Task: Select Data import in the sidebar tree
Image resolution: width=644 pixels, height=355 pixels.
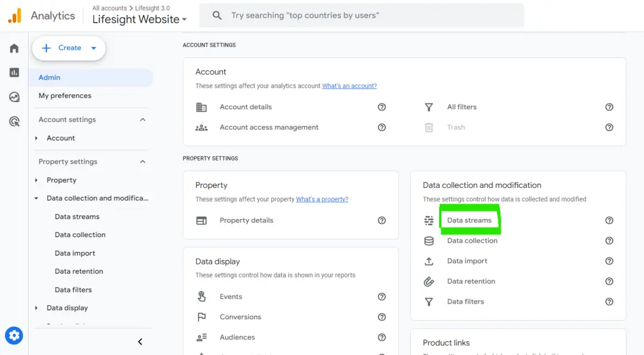Action: coord(75,253)
